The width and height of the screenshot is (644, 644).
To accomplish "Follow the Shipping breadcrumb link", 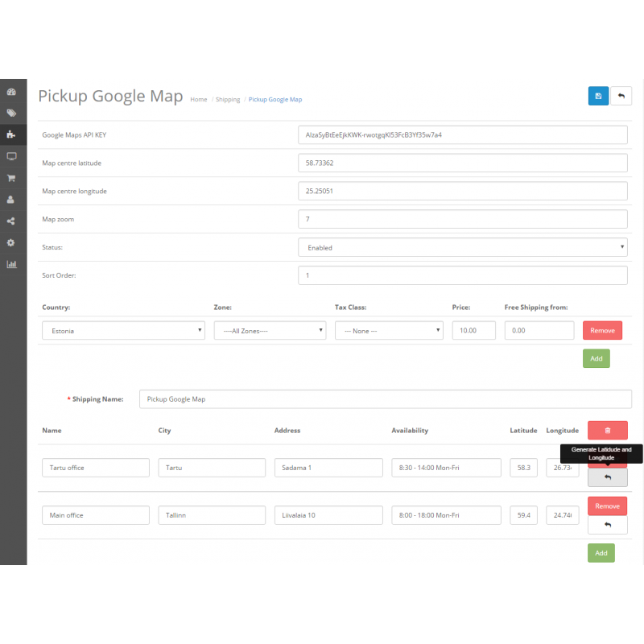I will click(x=228, y=99).
